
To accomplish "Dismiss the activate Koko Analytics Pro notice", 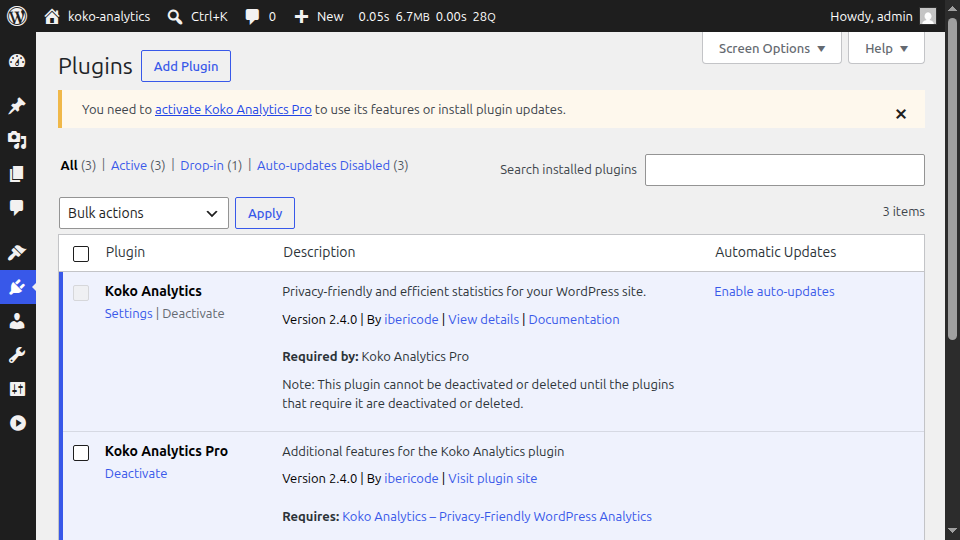I will [x=901, y=114].
